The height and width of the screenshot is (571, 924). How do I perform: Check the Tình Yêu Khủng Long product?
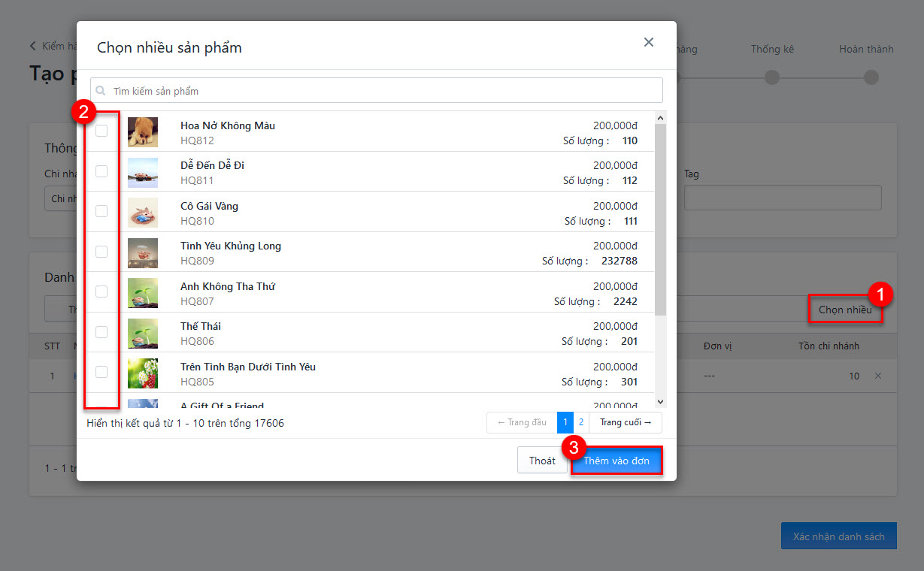click(x=101, y=252)
